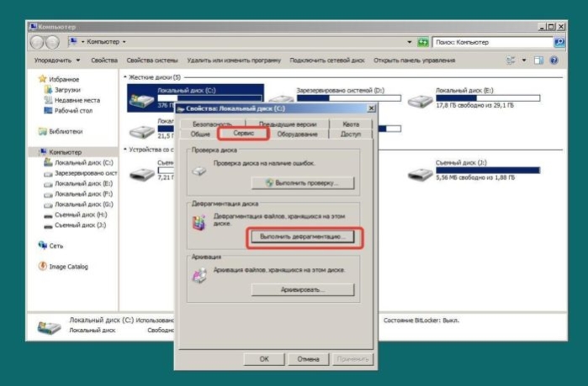Close the properties dialog with X

click(371, 108)
